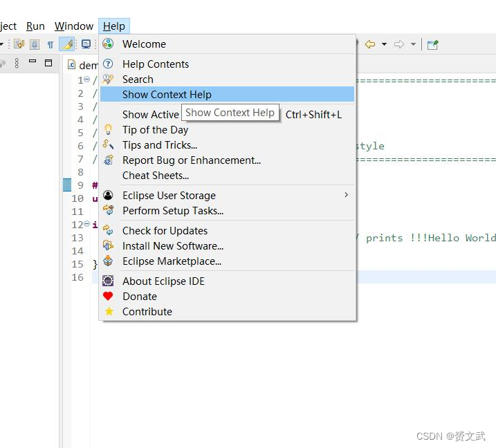Select Perform Setup Tasks...
Viewport: 496px width, 448px height.
pos(227,211)
